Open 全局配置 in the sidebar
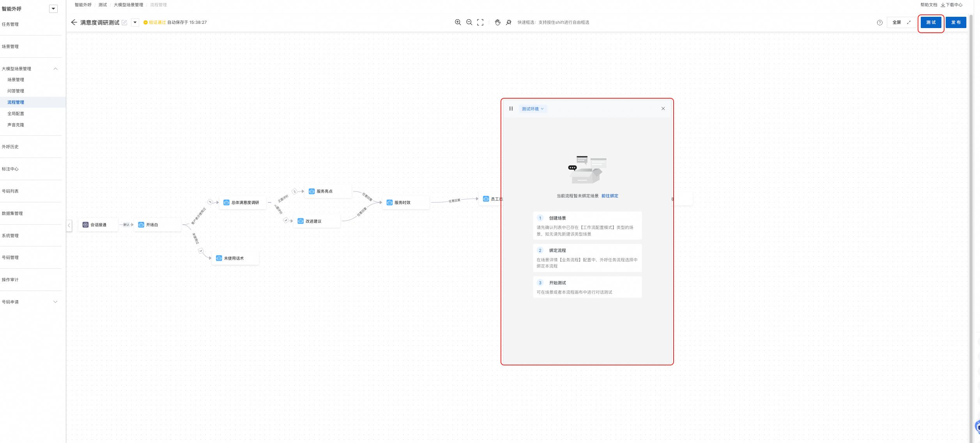980x443 pixels. pyautogui.click(x=16, y=113)
